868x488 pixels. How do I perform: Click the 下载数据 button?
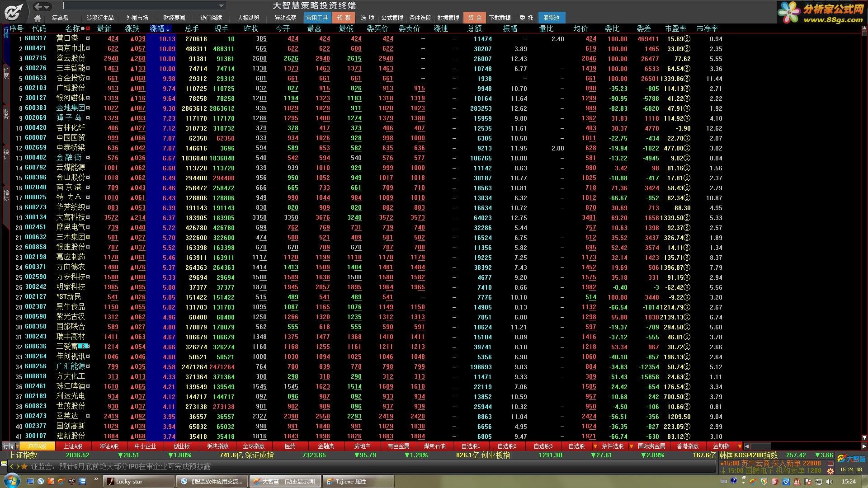tap(500, 18)
